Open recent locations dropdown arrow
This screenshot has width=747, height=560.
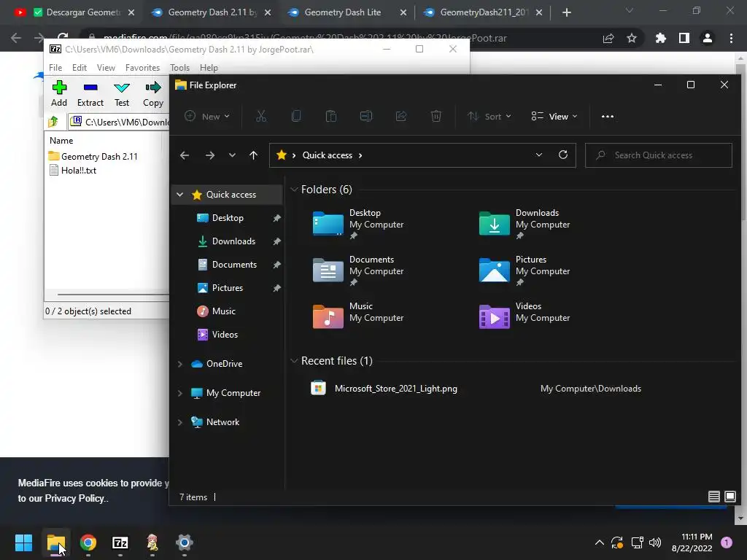(232, 155)
